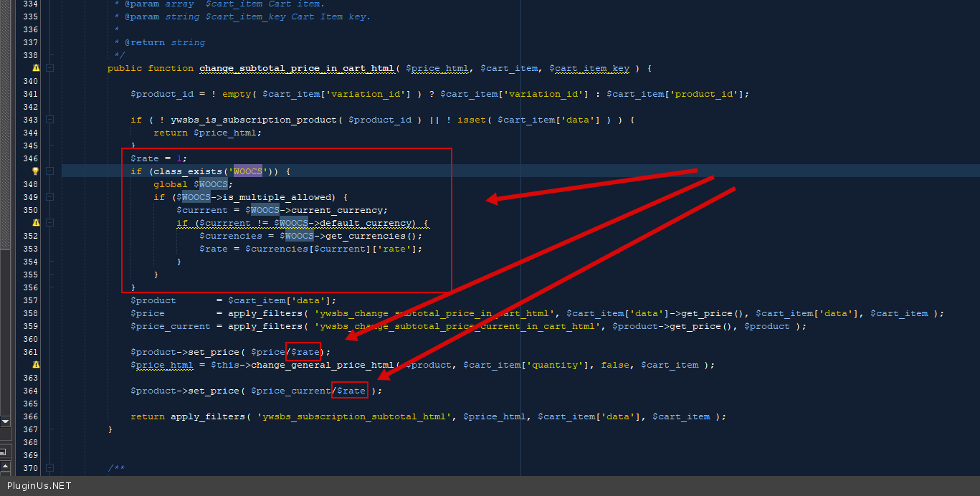The image size is (980, 496).
Task: Click the '$rate = 1;' statement
Action: tap(158, 158)
